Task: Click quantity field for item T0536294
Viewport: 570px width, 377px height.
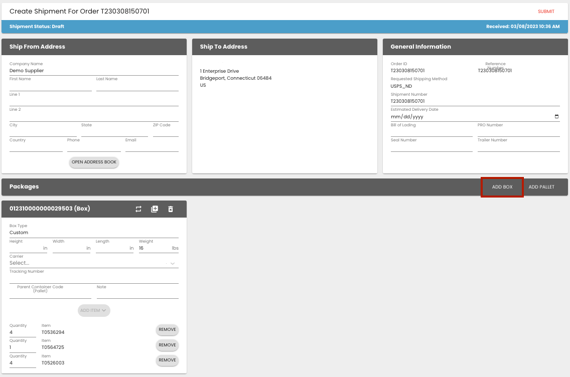Action: pos(23,332)
